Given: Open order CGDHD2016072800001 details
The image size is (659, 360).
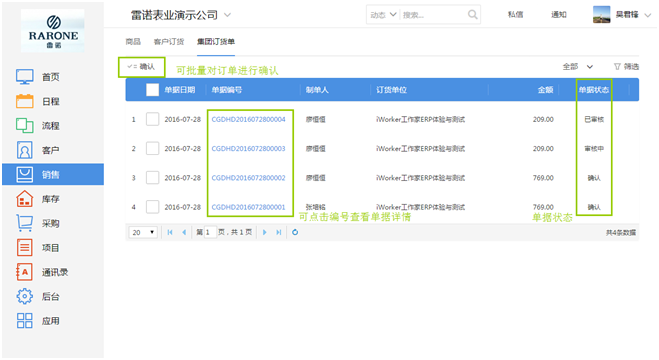Looking at the screenshot, I should click(x=248, y=207).
